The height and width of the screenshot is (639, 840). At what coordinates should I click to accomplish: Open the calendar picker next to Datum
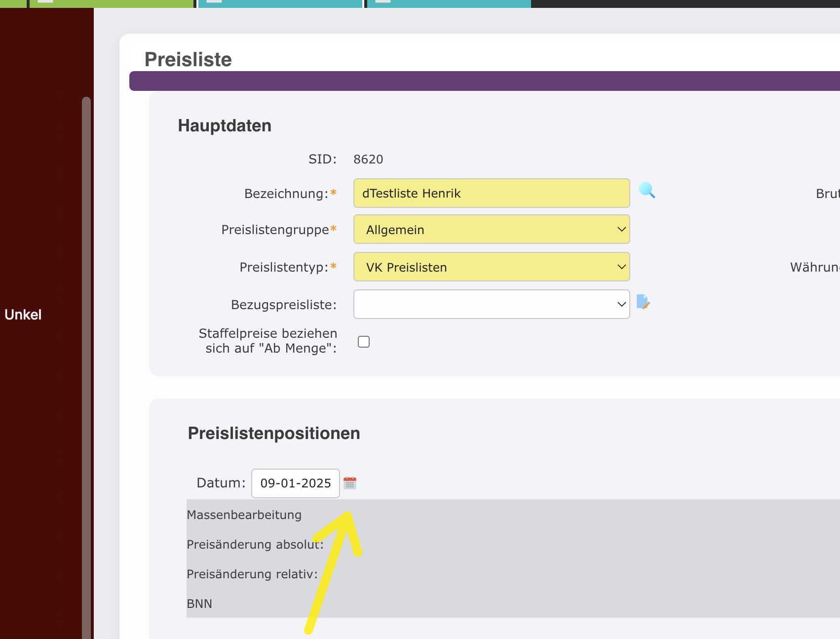pyautogui.click(x=350, y=483)
